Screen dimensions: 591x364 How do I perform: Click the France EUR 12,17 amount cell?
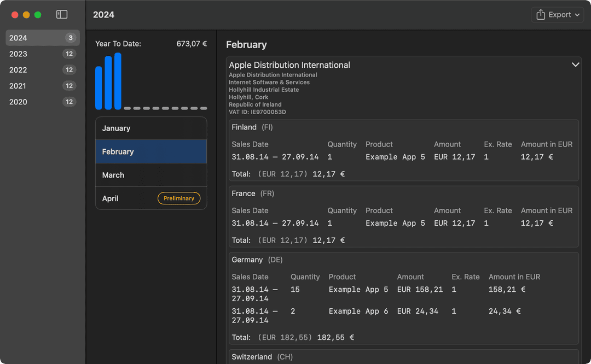coord(455,223)
